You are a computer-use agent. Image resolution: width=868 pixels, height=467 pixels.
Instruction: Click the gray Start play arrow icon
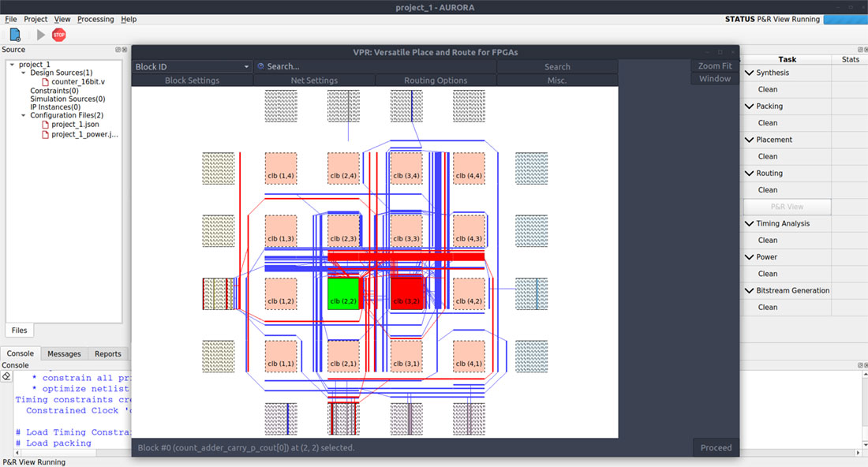40,35
